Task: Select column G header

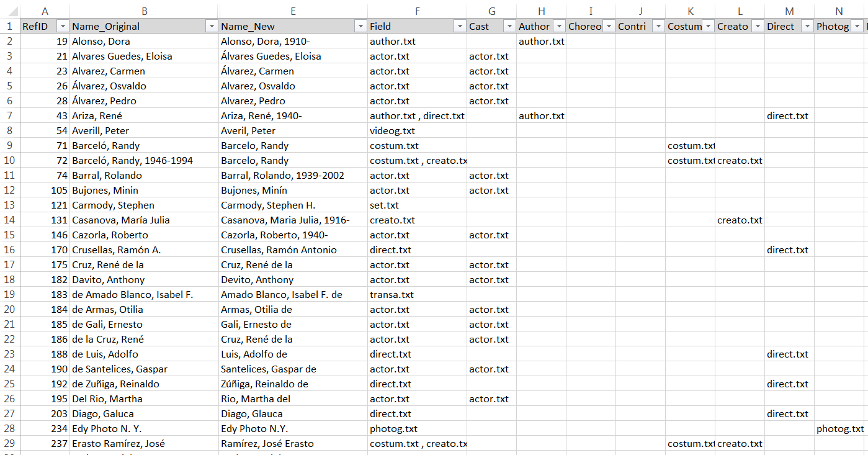Action: pos(491,11)
